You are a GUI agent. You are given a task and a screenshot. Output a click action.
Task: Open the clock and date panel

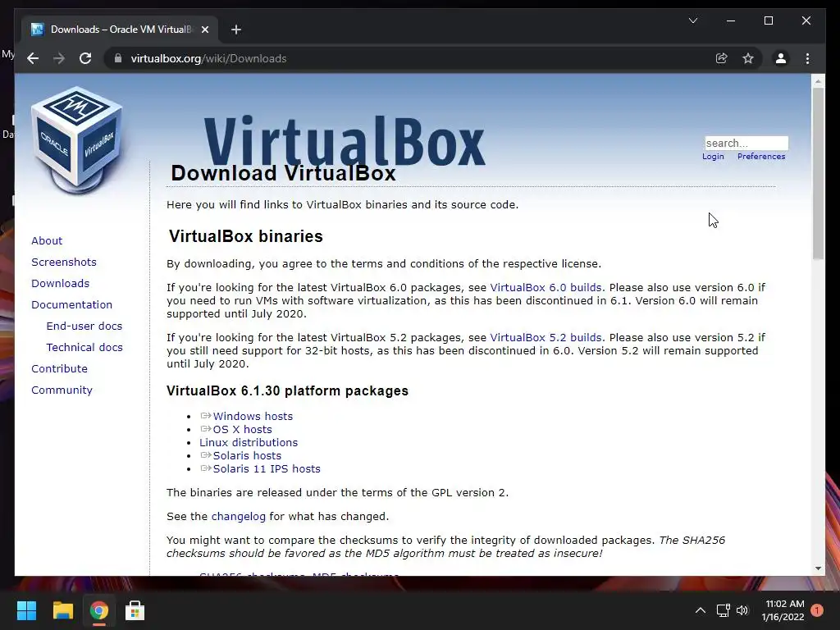(783, 610)
